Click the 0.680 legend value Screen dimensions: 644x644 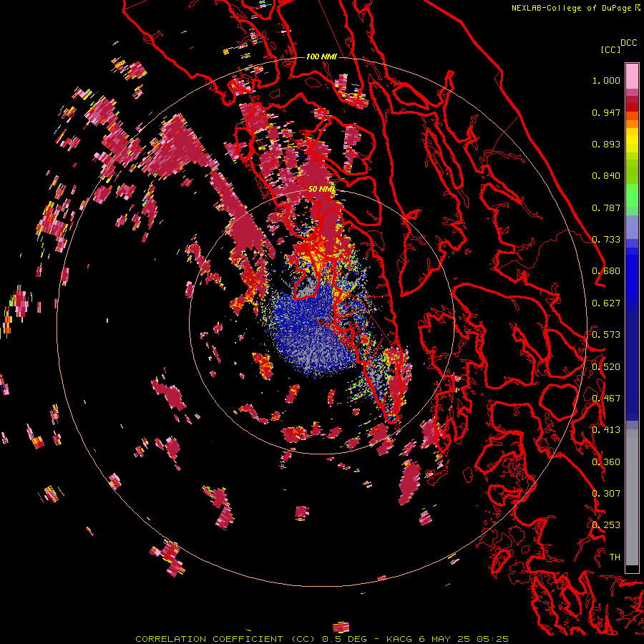tap(606, 271)
